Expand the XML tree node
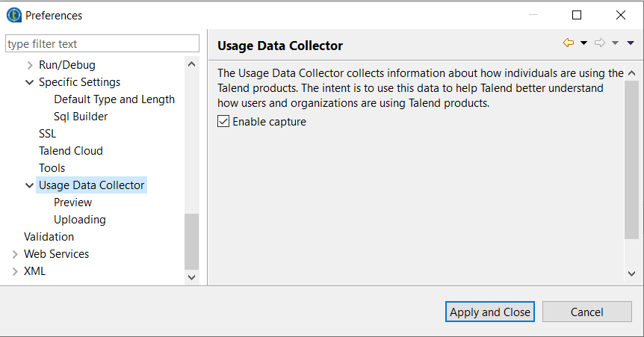 coord(15,271)
